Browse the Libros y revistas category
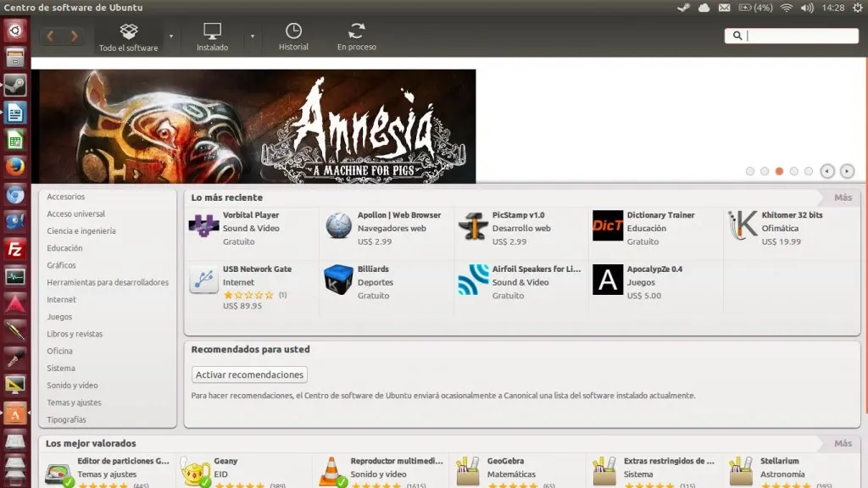The image size is (868, 488). tap(75, 334)
